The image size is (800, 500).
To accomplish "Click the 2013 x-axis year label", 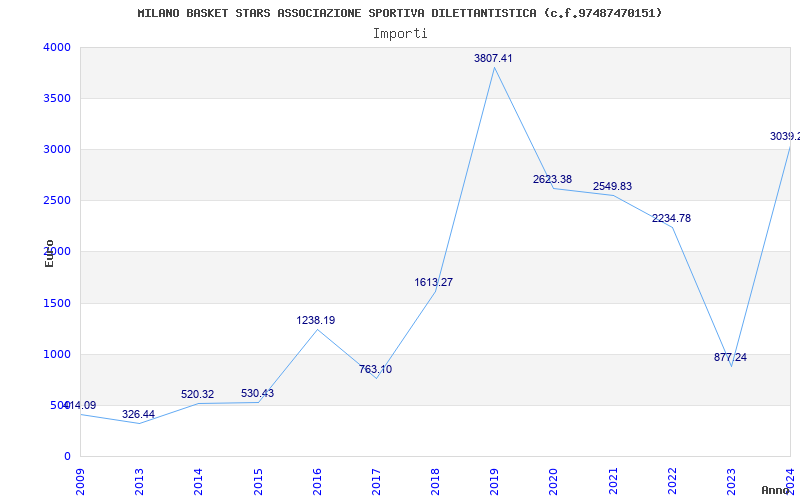I will point(139,481).
